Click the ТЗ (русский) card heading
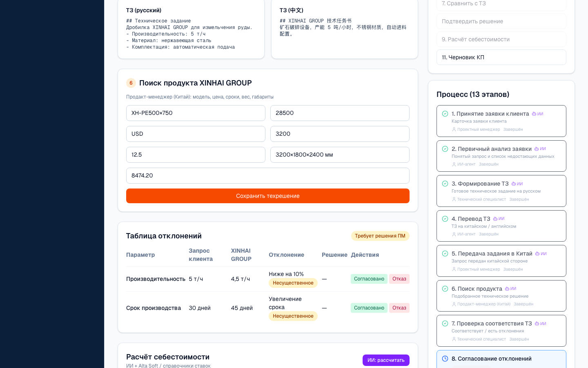 [x=144, y=10]
